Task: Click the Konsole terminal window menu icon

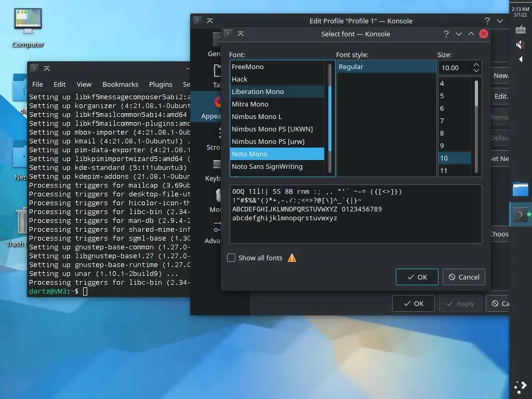Action: [34, 69]
